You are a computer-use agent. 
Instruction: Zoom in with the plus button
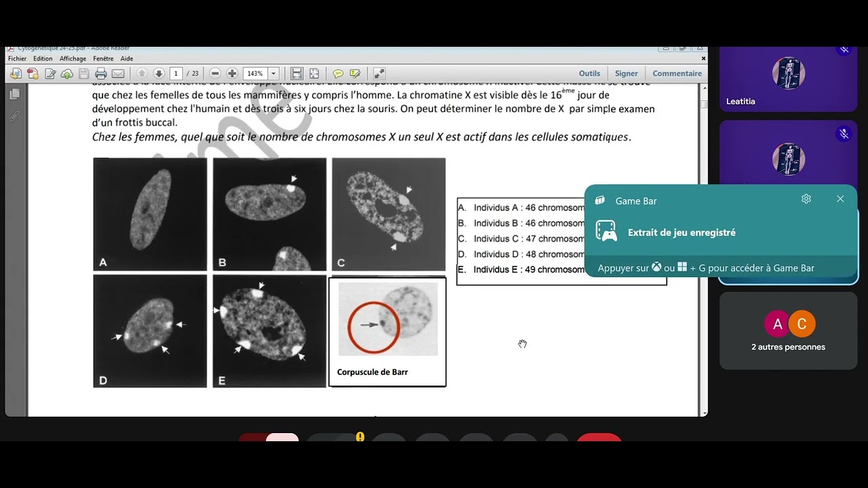coord(232,73)
